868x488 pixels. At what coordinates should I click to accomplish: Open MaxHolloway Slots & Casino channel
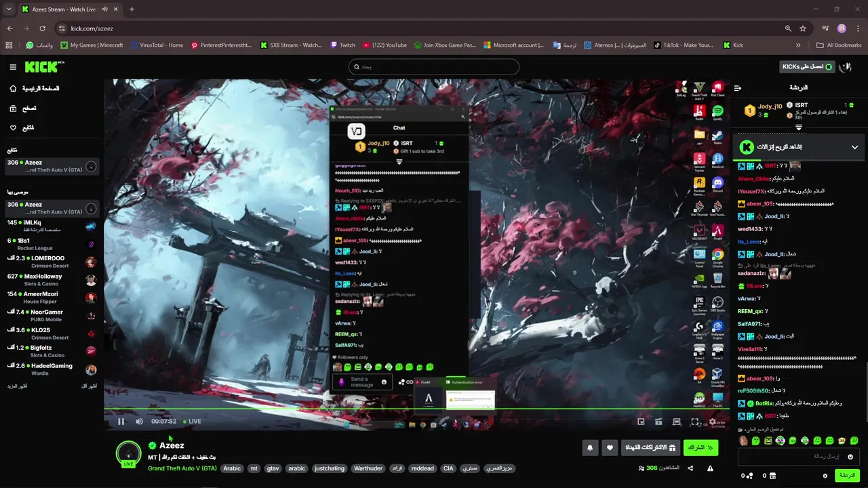(52, 280)
